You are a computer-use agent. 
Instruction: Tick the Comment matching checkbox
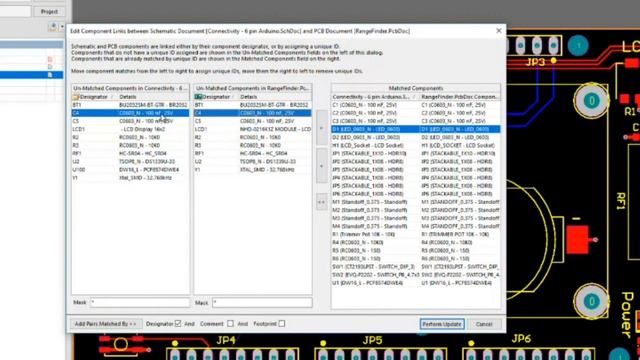pos(230,324)
